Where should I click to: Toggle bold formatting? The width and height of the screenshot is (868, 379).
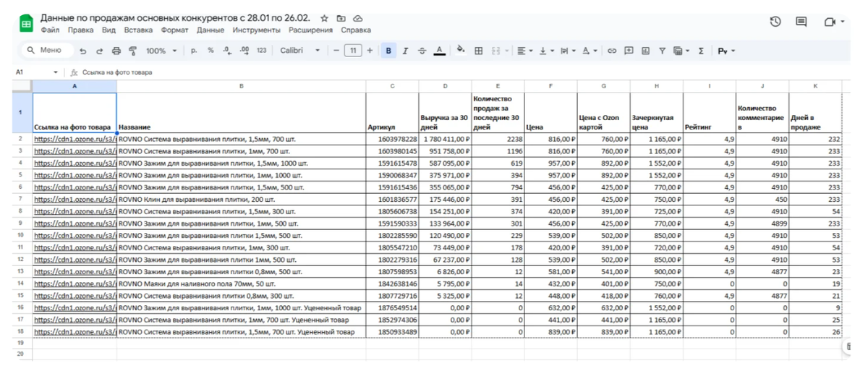388,51
